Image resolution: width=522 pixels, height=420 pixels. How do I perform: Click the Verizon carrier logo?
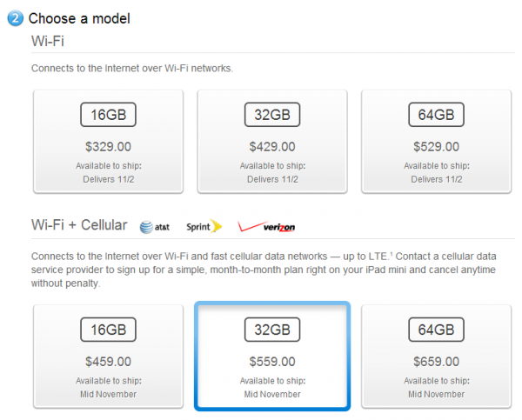click(267, 227)
